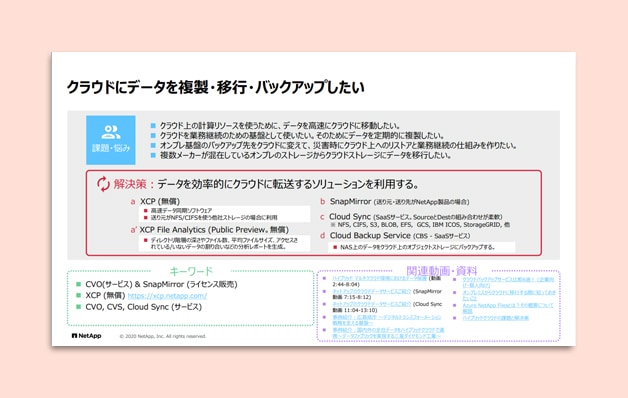The image size is (628, 398).
Task: Select the 'XCP (無償)' solution heading
Action: (160, 201)
